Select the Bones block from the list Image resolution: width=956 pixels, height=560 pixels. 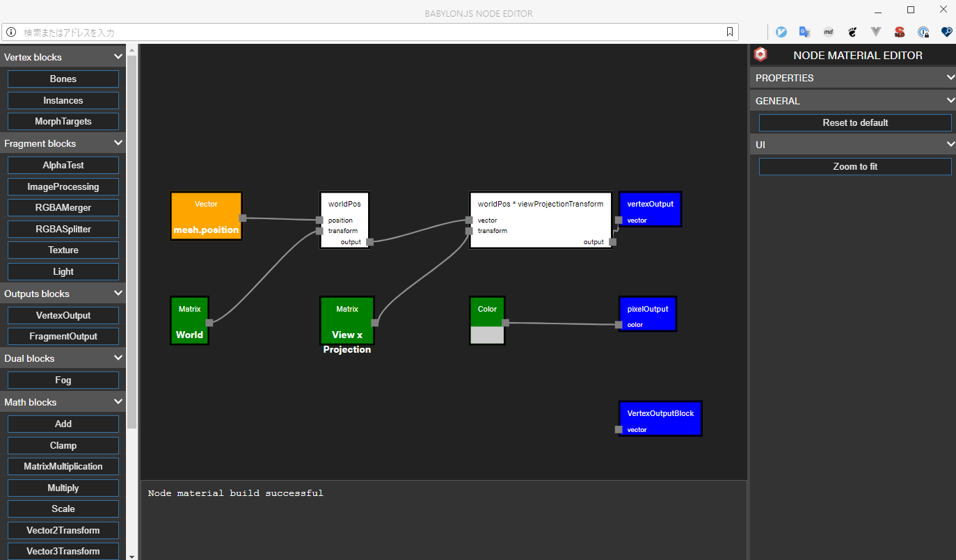63,79
